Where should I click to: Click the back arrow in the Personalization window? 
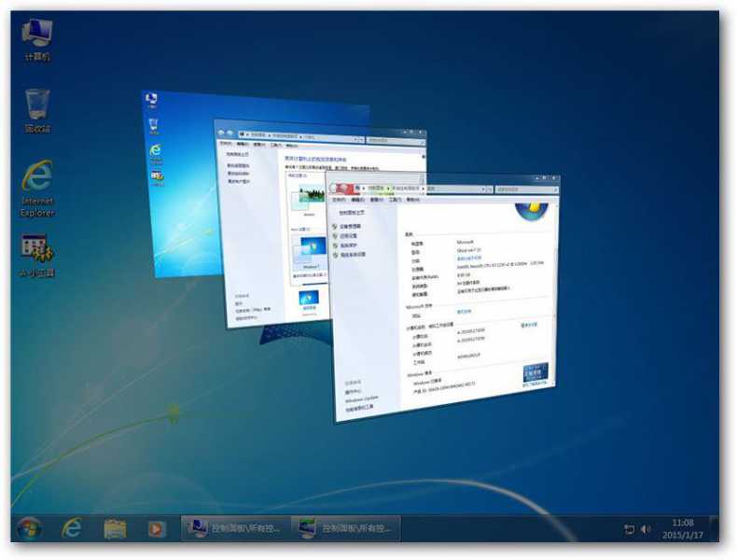pyautogui.click(x=222, y=133)
